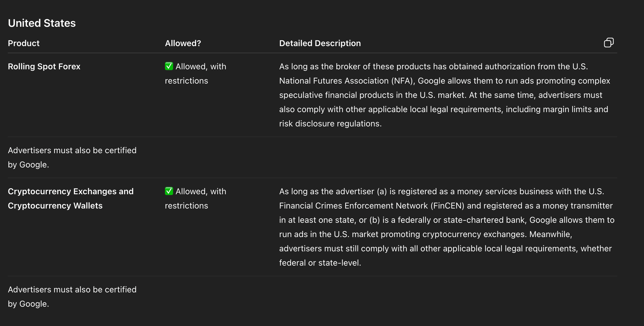The image size is (644, 326).
Task: Click "Allowed, with restrictions" in the Cryptocurrency row
Action: [x=195, y=198]
